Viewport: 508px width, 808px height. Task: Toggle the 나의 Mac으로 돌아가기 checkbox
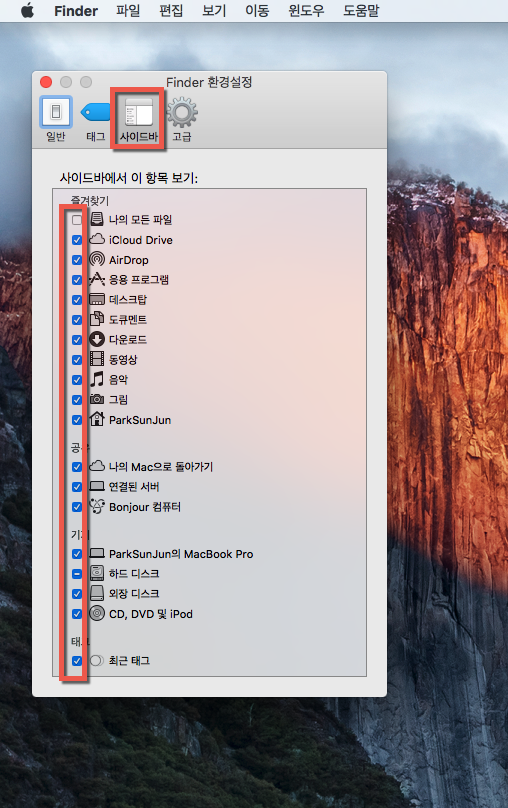click(77, 467)
